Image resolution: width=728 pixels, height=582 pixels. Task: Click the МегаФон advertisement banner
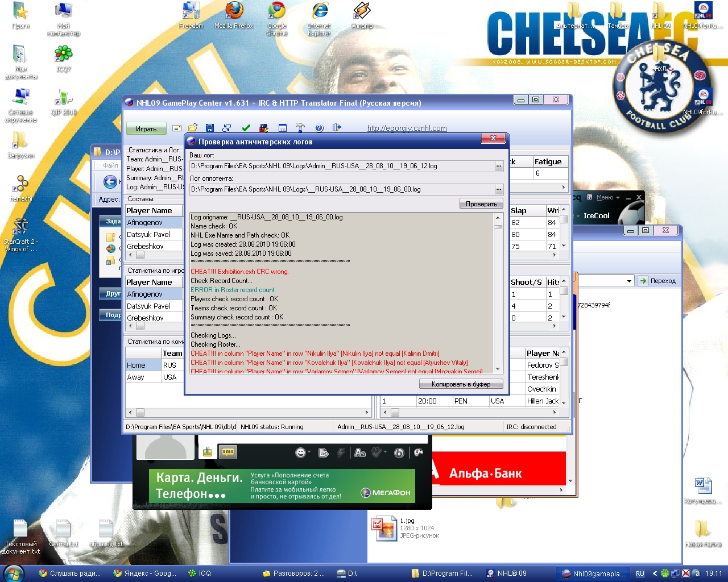[282, 486]
